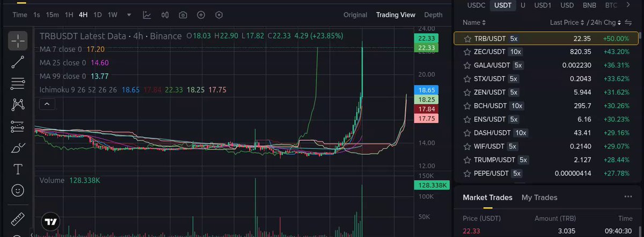Switch to the BNB market tab
Viewport: 644px width, 237px height.
tap(590, 5)
